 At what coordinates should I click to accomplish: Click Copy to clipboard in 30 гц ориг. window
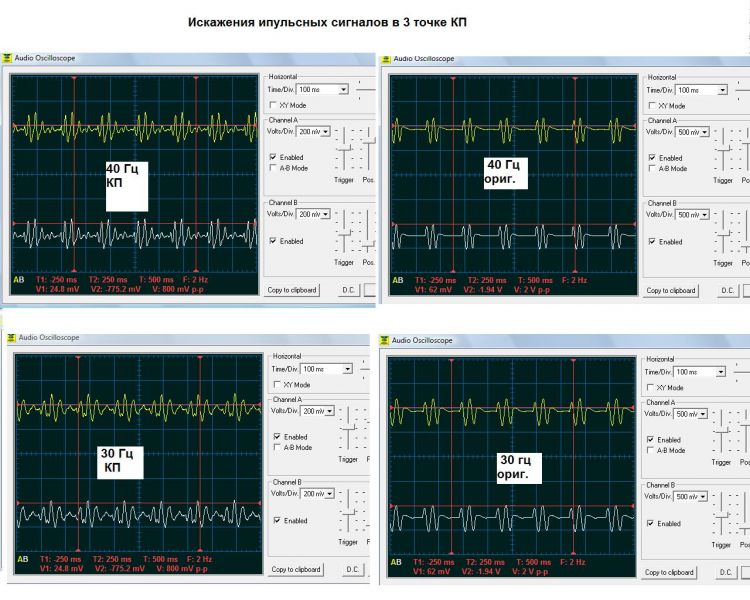pos(669,572)
